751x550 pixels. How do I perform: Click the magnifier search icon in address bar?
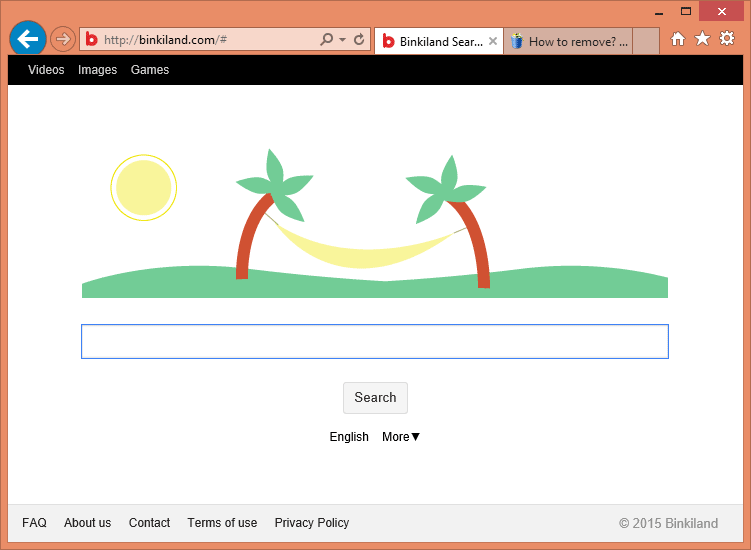pyautogui.click(x=327, y=39)
